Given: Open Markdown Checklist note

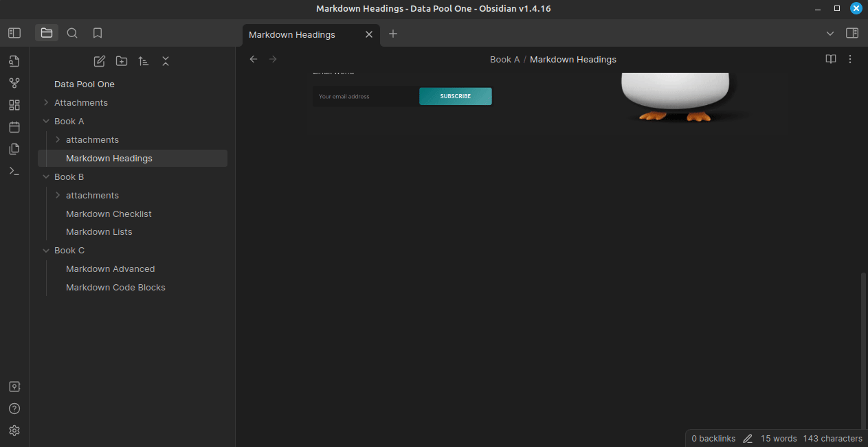Looking at the screenshot, I should 109,214.
